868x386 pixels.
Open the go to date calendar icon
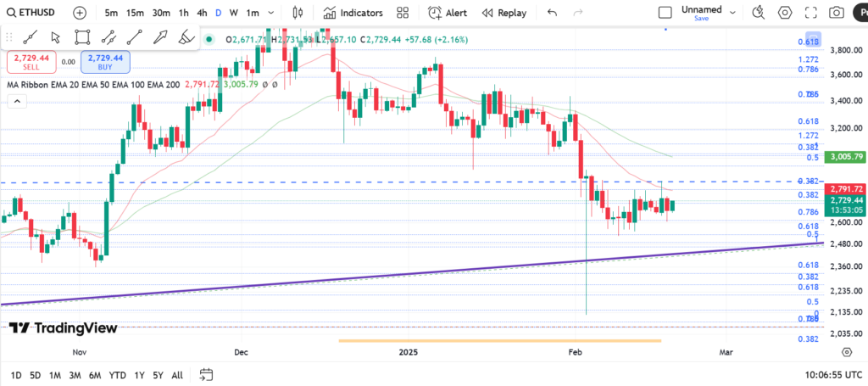(x=206, y=374)
